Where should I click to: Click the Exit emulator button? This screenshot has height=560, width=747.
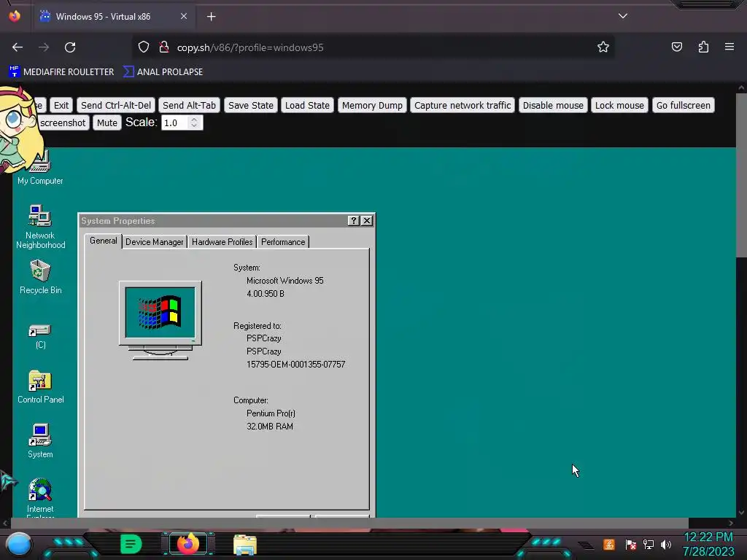tap(61, 105)
